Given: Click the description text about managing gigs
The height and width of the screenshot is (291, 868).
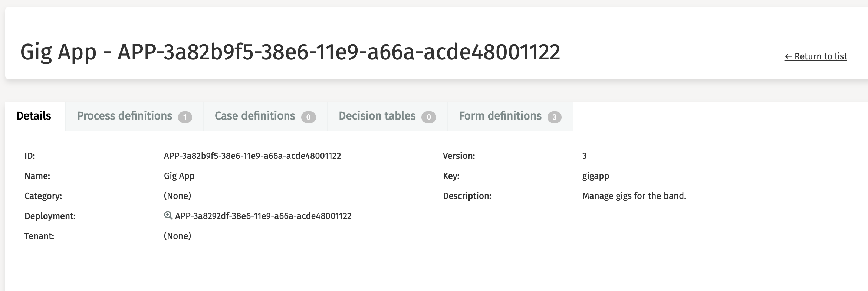Looking at the screenshot, I should tap(634, 196).
